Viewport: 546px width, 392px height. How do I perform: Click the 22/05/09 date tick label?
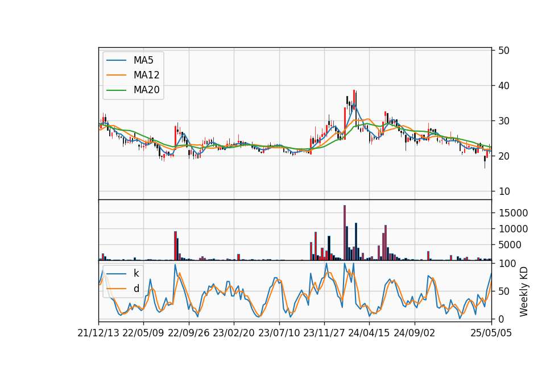point(143,333)
